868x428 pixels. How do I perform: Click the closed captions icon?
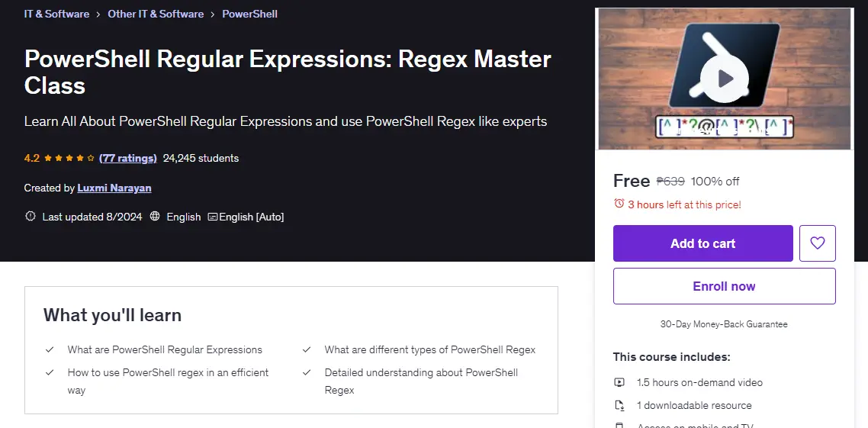point(213,217)
